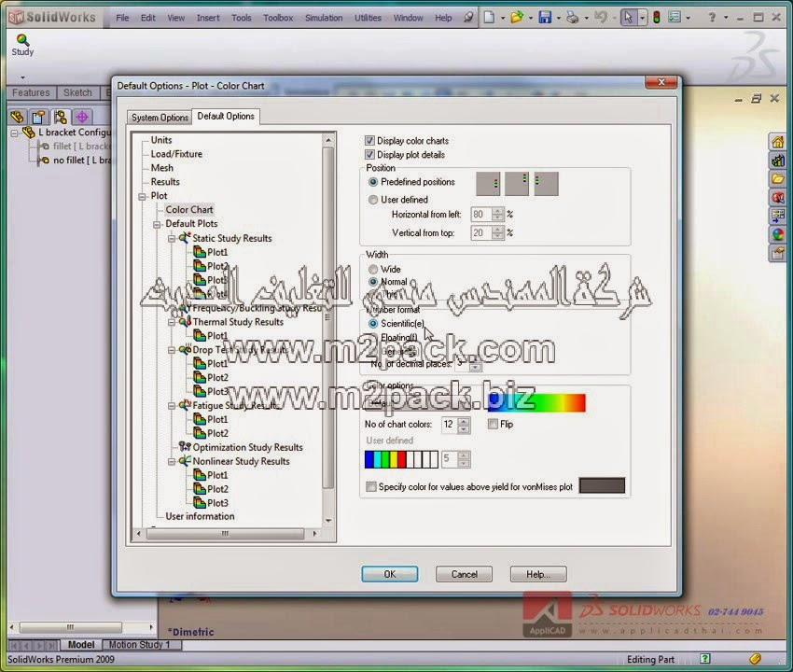Viewport: 793px width, 672px height.
Task: Click the SolidWorks Resources home icon
Action: tap(778, 142)
